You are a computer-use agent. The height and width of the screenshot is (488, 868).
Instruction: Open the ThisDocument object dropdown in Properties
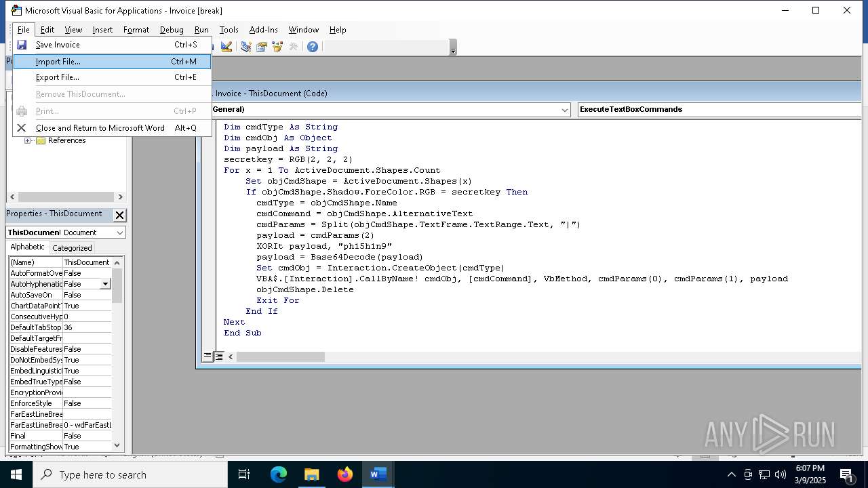pos(120,232)
